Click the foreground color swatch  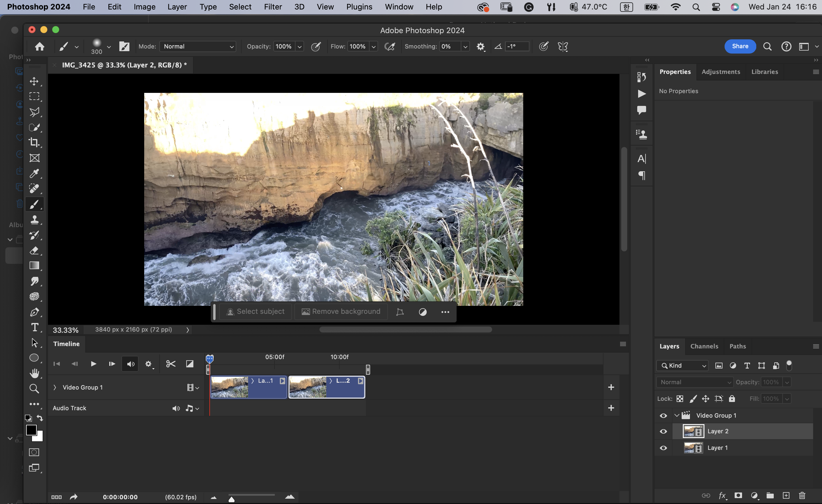coord(31,430)
